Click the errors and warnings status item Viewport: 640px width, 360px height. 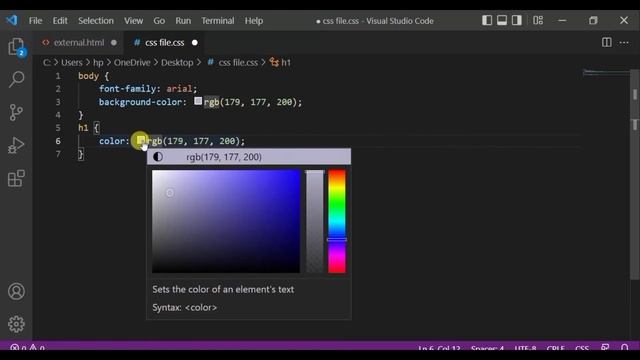(28, 348)
